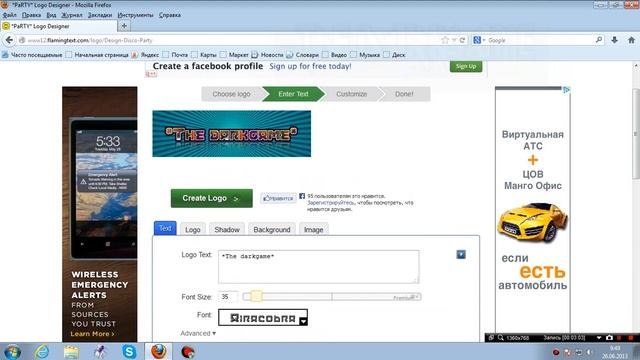Image resolution: width=640 pixels, height=360 pixels.
Task: Click the camera icon in recorder bar
Action: click(x=609, y=338)
